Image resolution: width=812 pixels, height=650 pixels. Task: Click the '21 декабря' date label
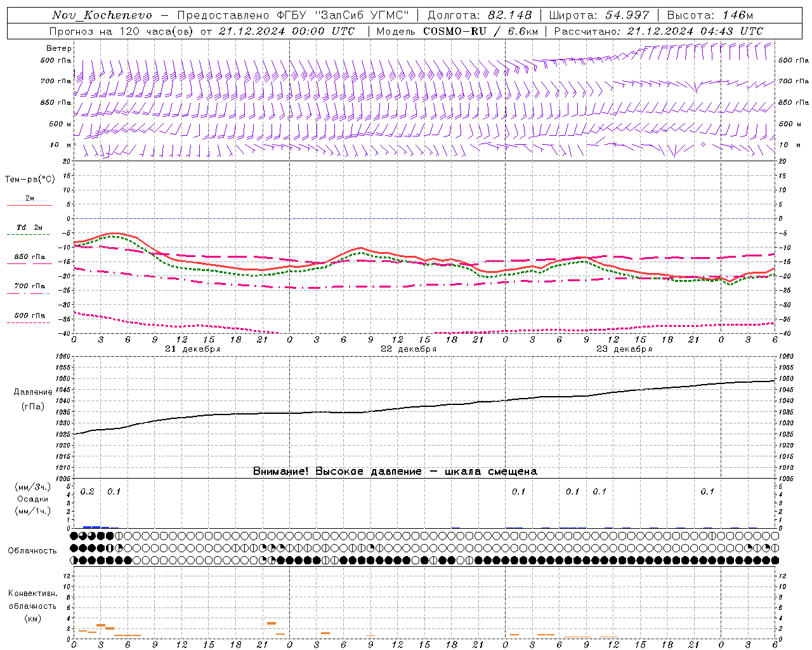193,349
